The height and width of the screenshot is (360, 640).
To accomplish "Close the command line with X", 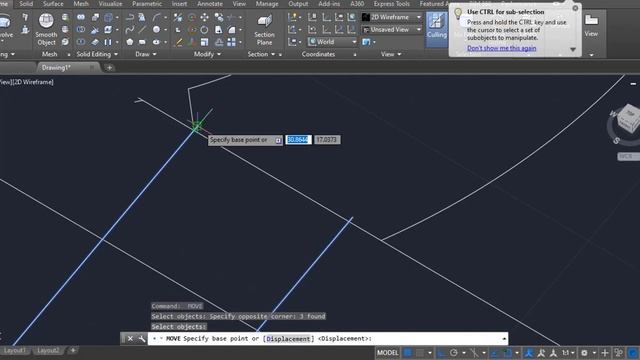I will (130, 338).
